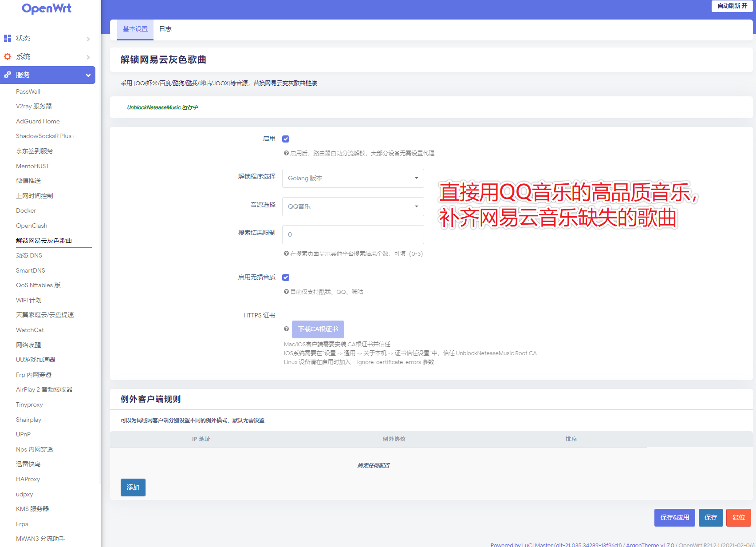Open ShadowSocksR Plus+ menu entry
Screen dimensions: 756x547
pyautogui.click(x=45, y=136)
